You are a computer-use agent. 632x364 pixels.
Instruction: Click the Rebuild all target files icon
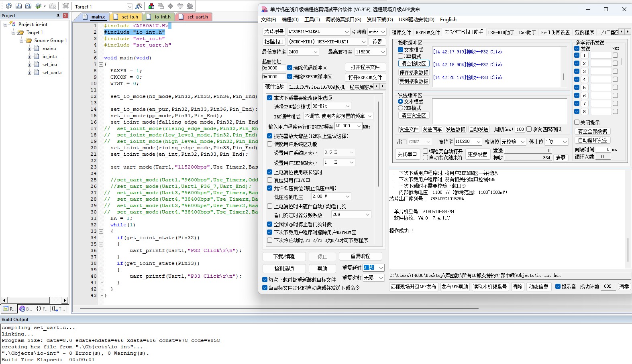pyautogui.click(x=28, y=6)
